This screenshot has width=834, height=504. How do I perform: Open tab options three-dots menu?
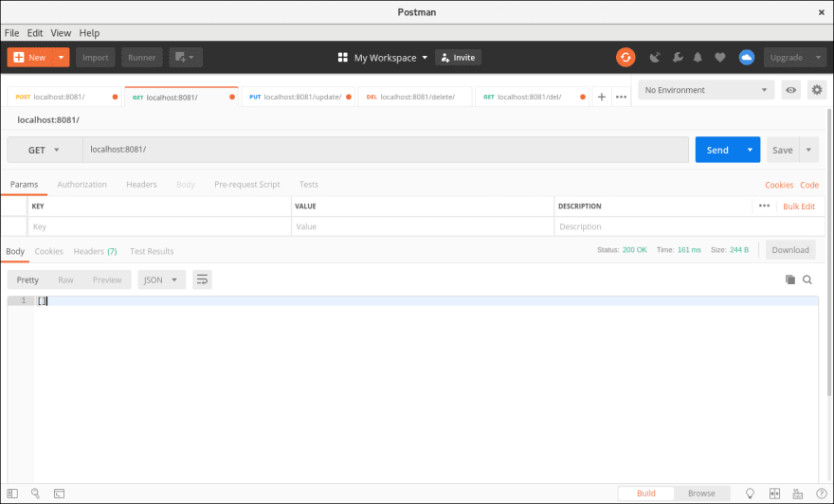621,97
